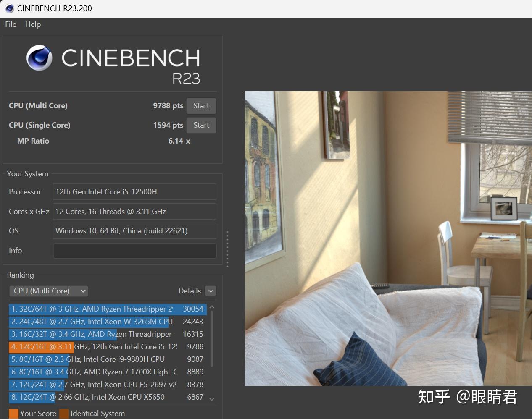Image resolution: width=532 pixels, height=419 pixels.
Task: Select rank 1 Threadripper 32C/64T entry
Action: pyautogui.click(x=108, y=309)
